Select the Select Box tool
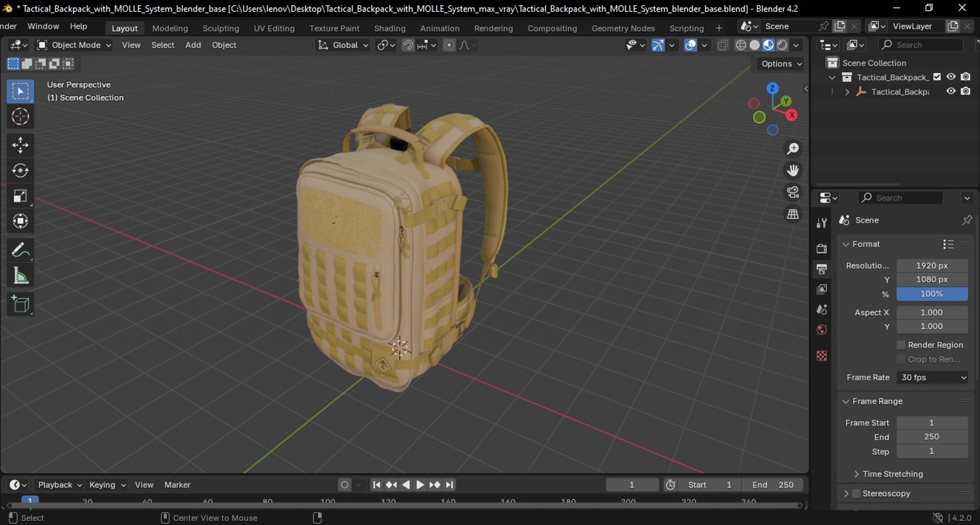Viewport: 980px width, 525px height. [20, 91]
